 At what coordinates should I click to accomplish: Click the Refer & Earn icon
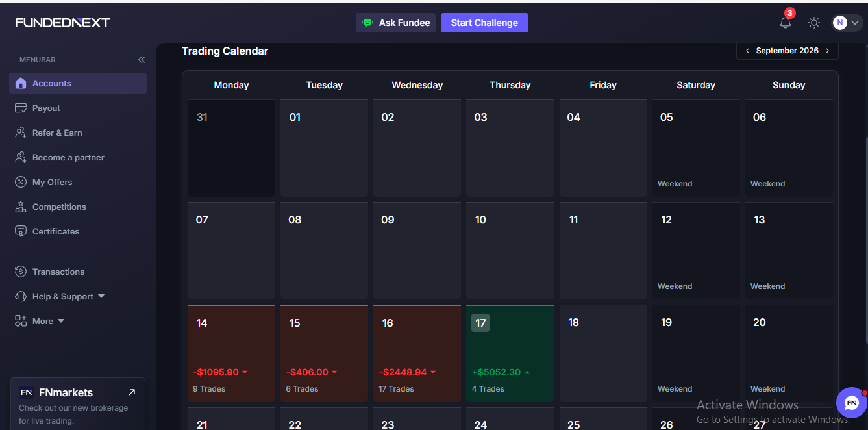(x=21, y=133)
